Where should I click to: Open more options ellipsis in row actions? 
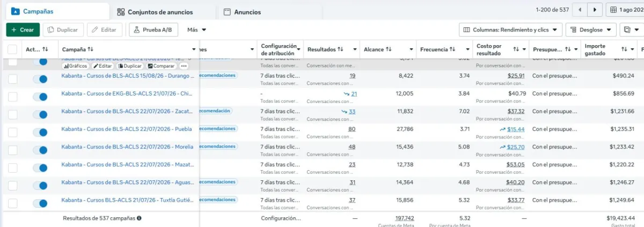(x=184, y=66)
